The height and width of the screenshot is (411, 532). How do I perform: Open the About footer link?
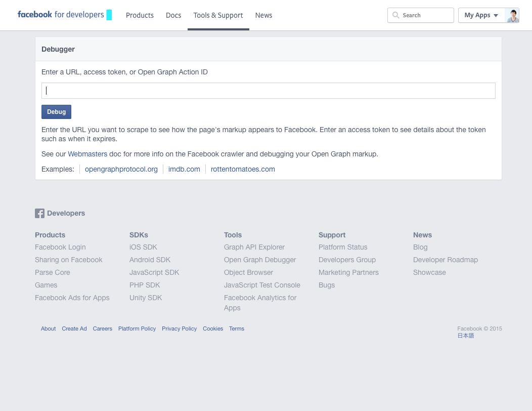48,328
